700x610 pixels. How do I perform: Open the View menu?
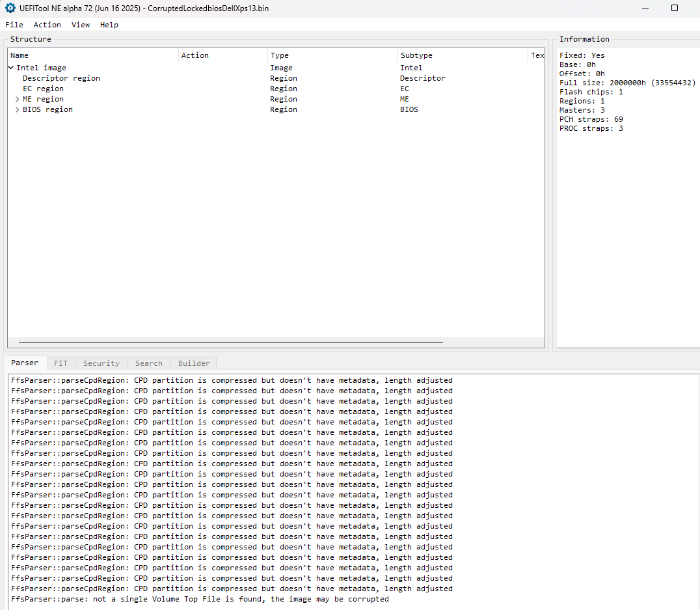(81, 25)
